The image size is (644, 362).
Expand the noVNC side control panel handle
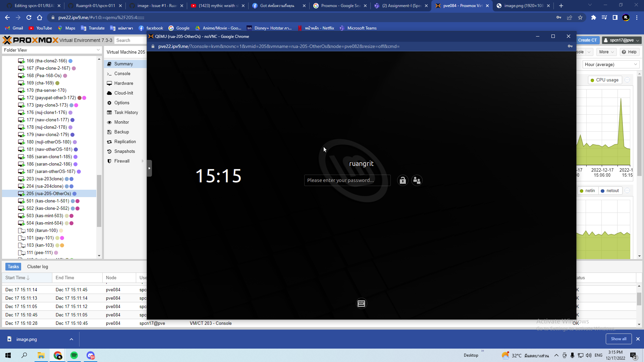[x=149, y=168]
